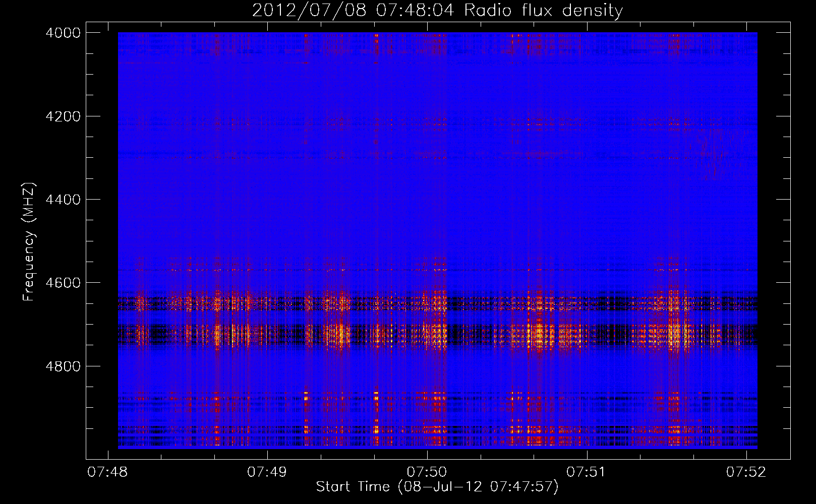816x504 pixels.
Task: Click the 4800 frequency axis label
Action: coord(63,366)
